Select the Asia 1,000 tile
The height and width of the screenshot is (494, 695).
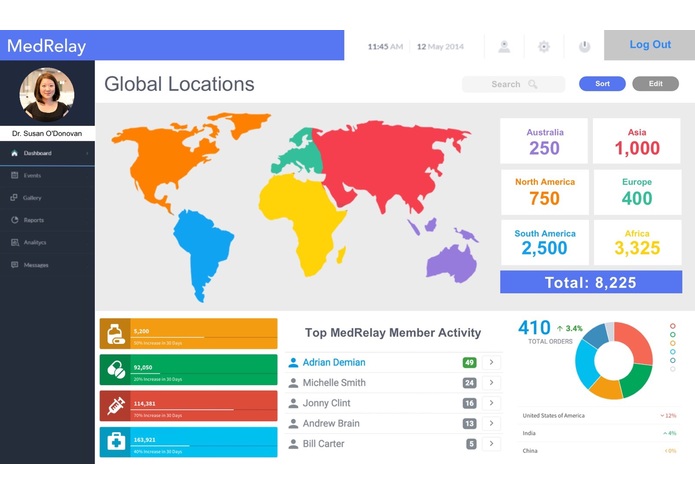[x=636, y=141]
